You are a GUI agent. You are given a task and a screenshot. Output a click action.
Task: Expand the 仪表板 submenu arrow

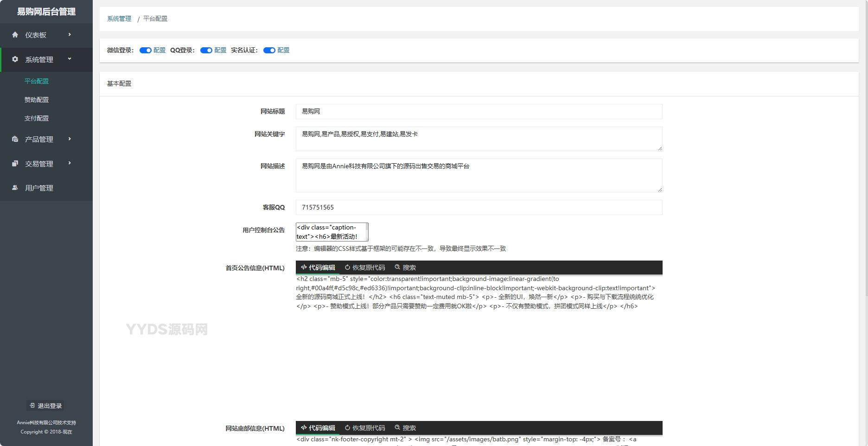click(70, 34)
